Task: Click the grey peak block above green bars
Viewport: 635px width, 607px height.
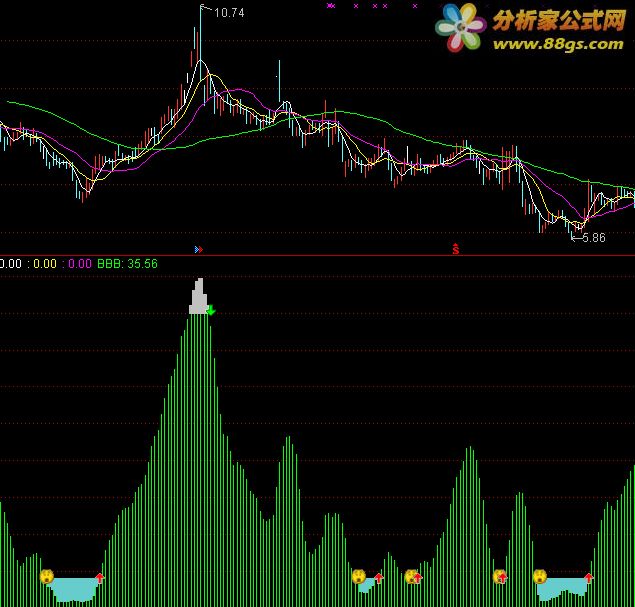Action: coord(198,296)
